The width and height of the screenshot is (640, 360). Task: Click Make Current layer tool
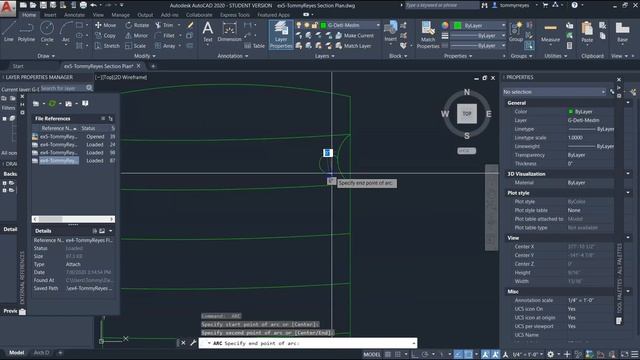[x=354, y=36]
